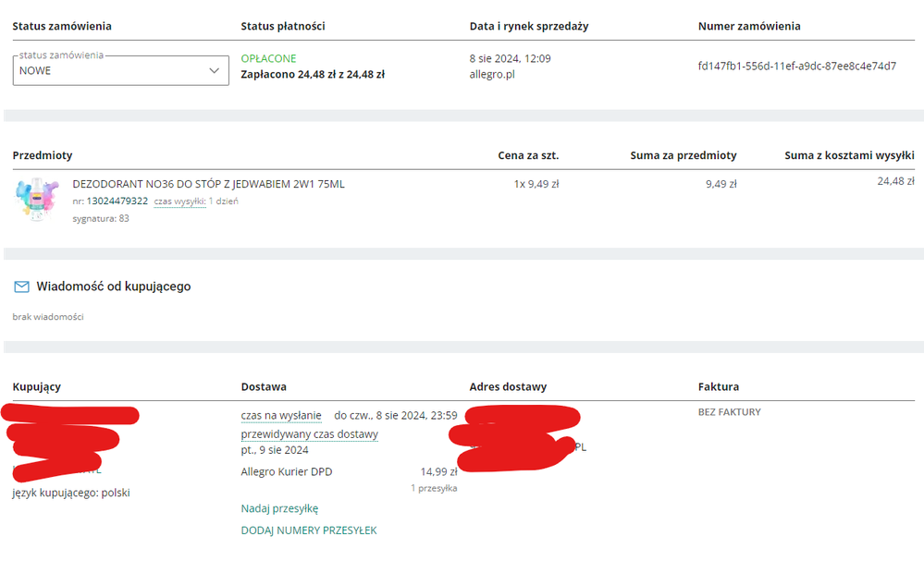Click the sygnatura: 83 text
Viewport: 924px width, 561px height.
101,219
